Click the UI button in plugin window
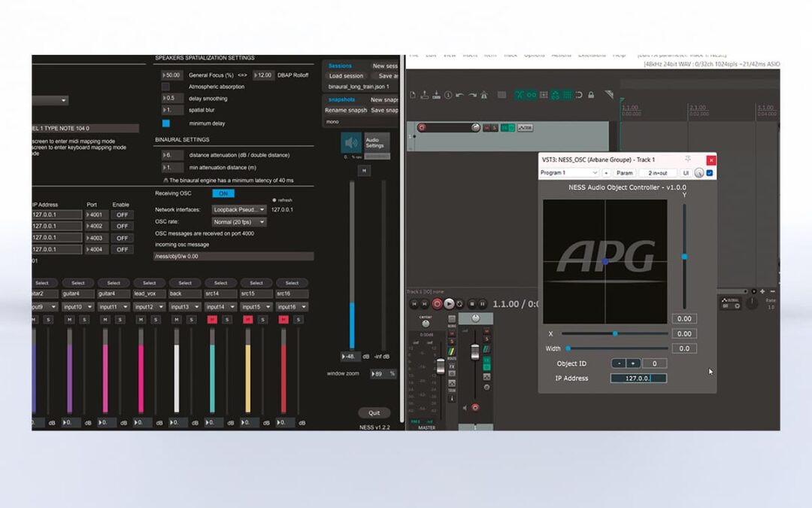 (x=686, y=173)
